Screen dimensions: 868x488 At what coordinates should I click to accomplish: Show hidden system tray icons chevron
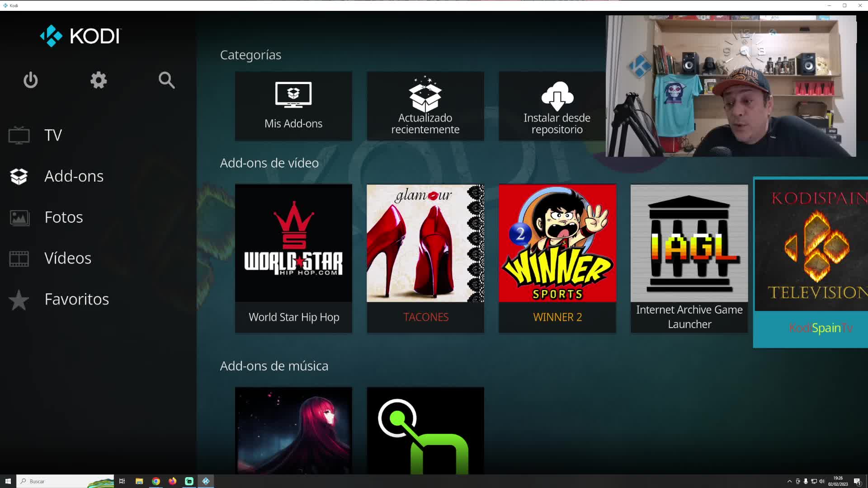(789, 481)
